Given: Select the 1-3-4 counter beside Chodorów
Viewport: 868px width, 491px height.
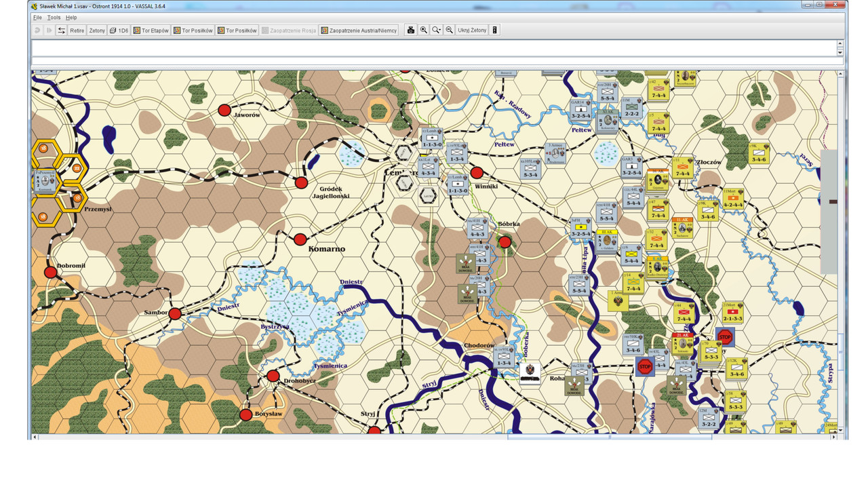Looking at the screenshot, I should [x=503, y=358].
